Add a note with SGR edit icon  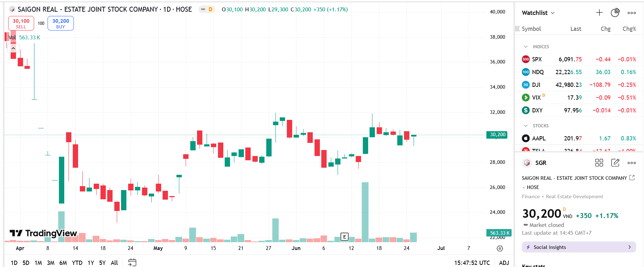click(615, 163)
